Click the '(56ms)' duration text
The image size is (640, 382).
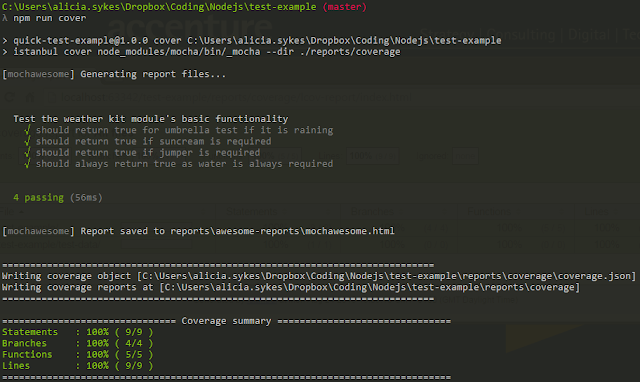coord(86,198)
